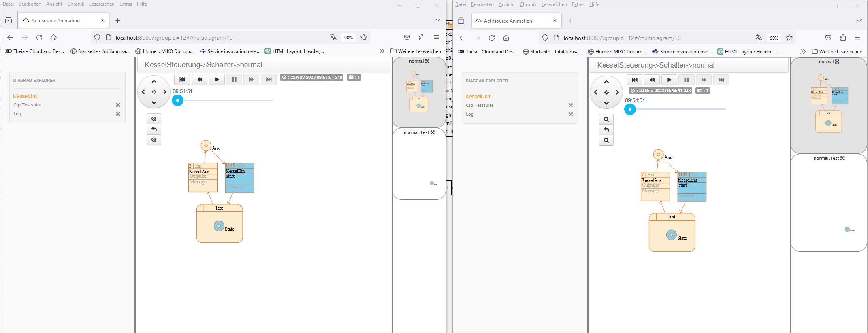Pan the diagram up in the right window
The width and height of the screenshot is (868, 333).
pyautogui.click(x=606, y=82)
